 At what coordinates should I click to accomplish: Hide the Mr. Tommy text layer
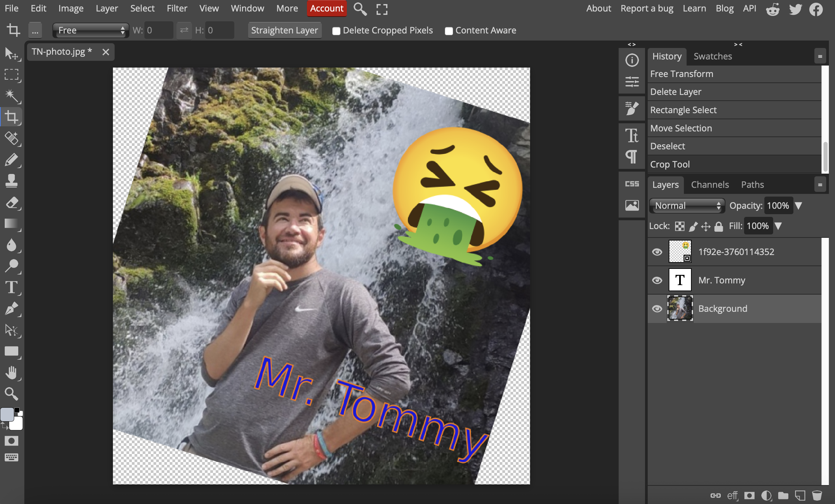tap(657, 280)
